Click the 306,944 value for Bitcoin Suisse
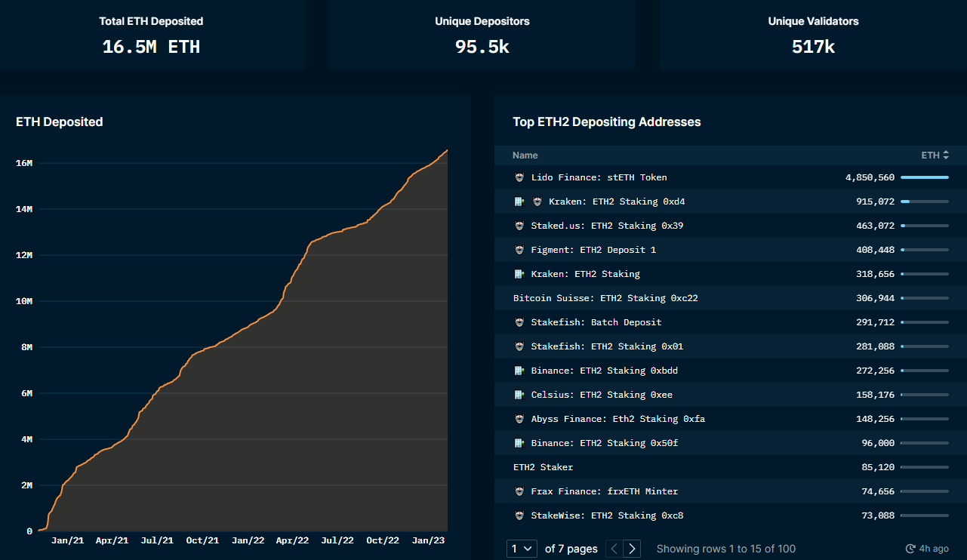The image size is (967, 560). pyautogui.click(x=876, y=298)
